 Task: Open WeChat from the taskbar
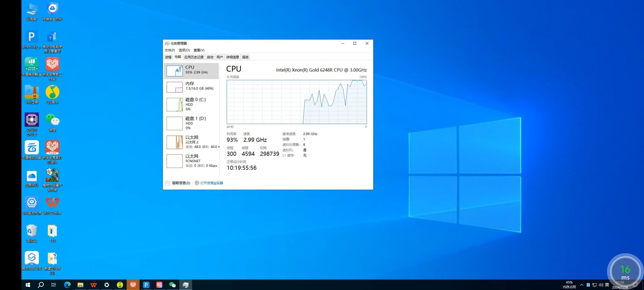pos(172,285)
